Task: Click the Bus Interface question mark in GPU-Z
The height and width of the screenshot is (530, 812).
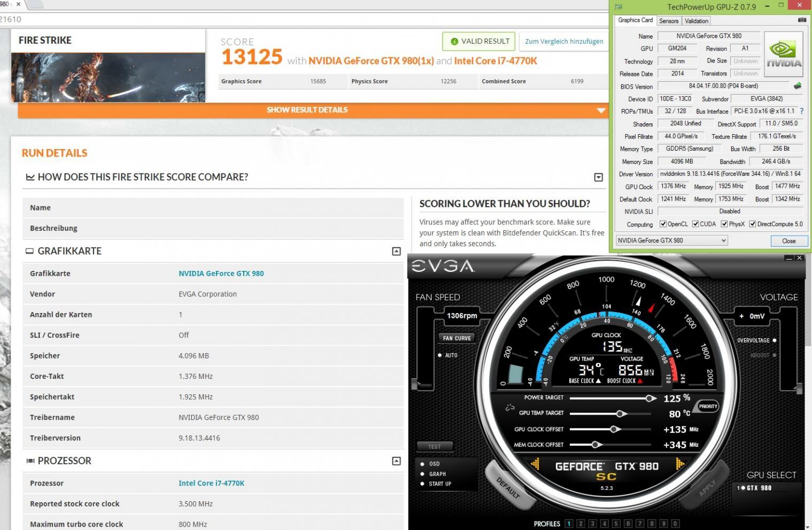Action: click(x=801, y=111)
